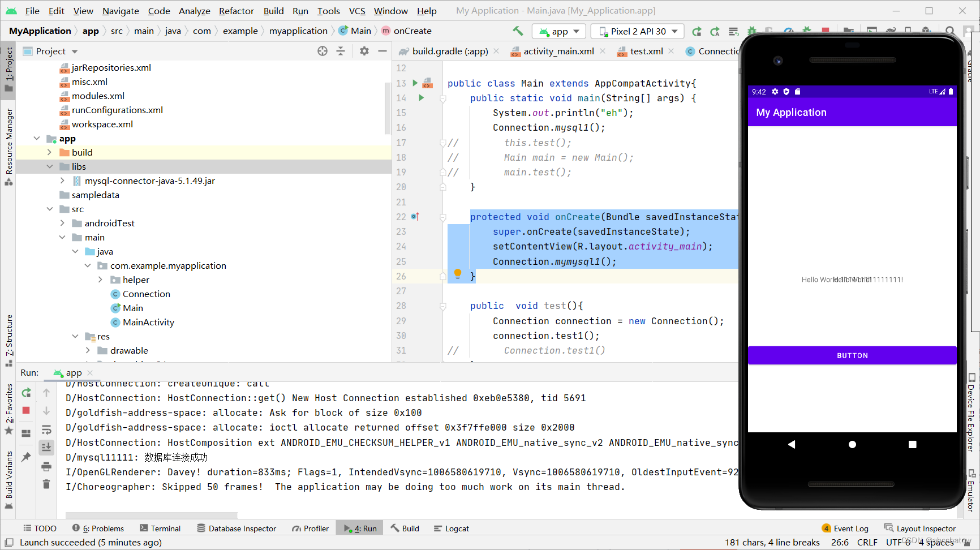Screen dimensions: 980x550
Task: Click run gutter arrow on line 14
Action: (x=421, y=98)
